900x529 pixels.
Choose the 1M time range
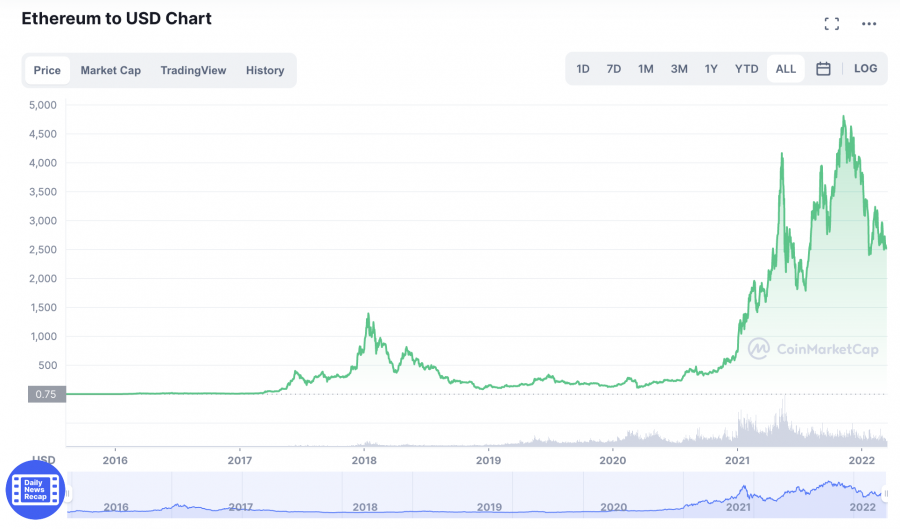[x=646, y=69]
